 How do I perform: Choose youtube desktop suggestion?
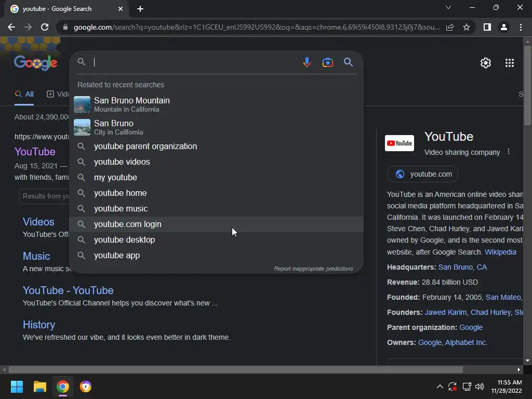point(216,240)
